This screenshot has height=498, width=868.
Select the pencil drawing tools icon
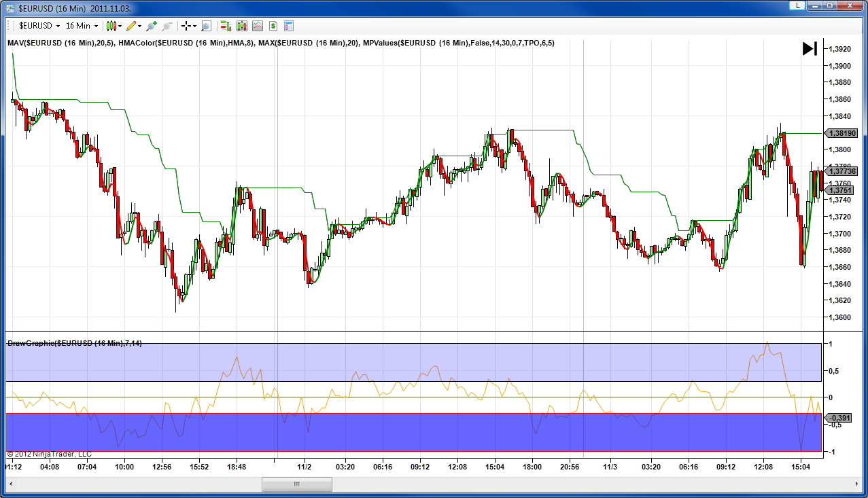coord(133,26)
